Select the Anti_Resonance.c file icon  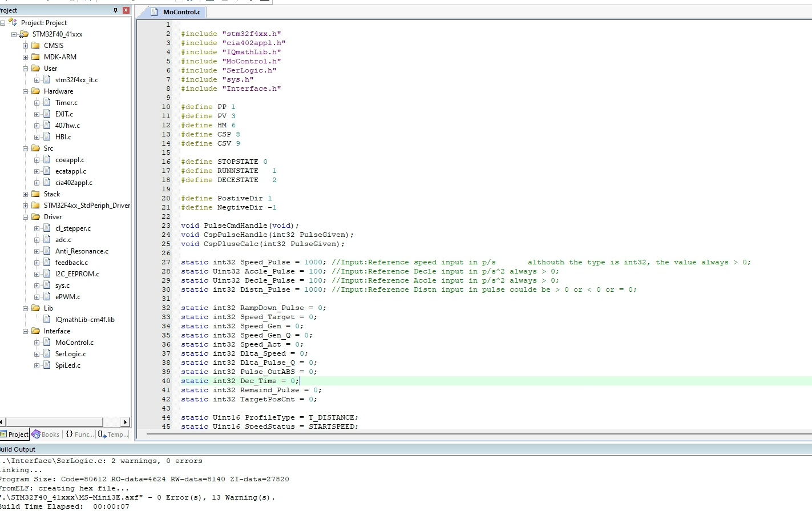click(x=47, y=251)
